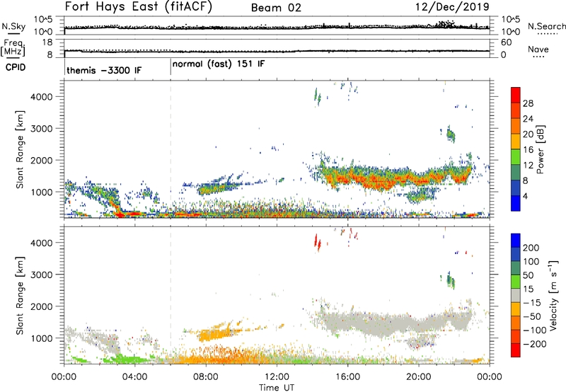Screen dimensions: 566x392
Task: Click the 'N.Sky' legend label
Action: [x=13, y=26]
